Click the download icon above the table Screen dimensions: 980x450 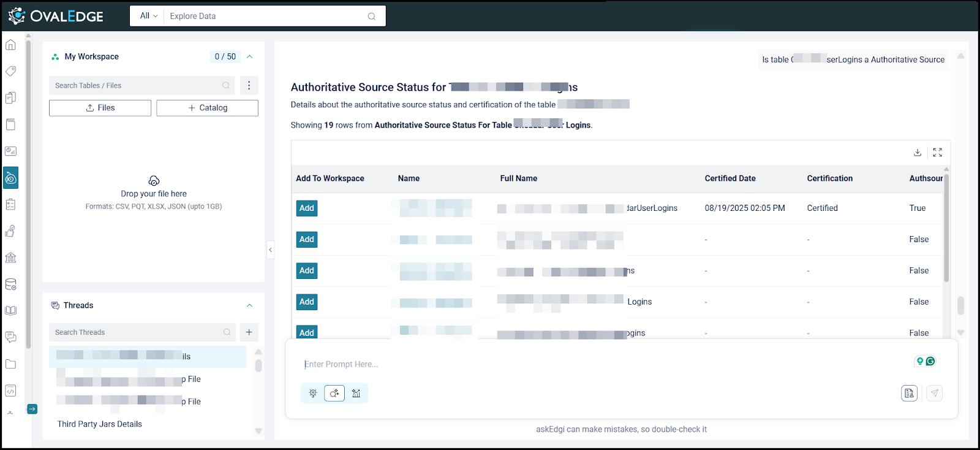[918, 153]
